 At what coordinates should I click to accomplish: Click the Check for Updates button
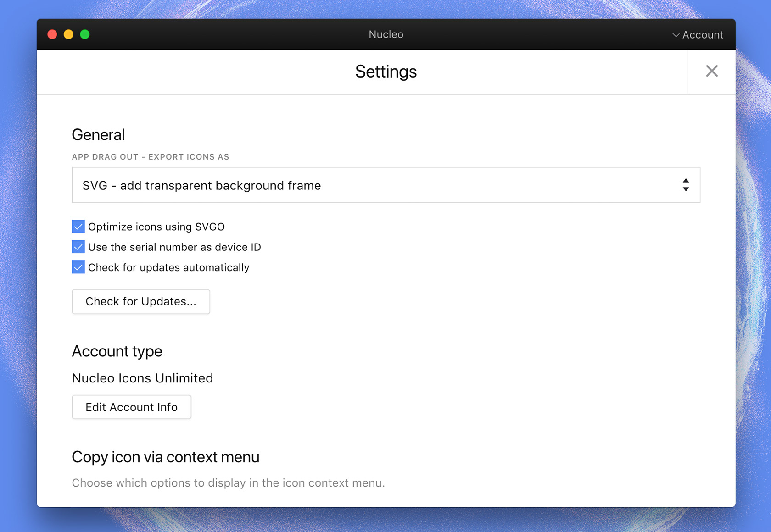point(140,301)
